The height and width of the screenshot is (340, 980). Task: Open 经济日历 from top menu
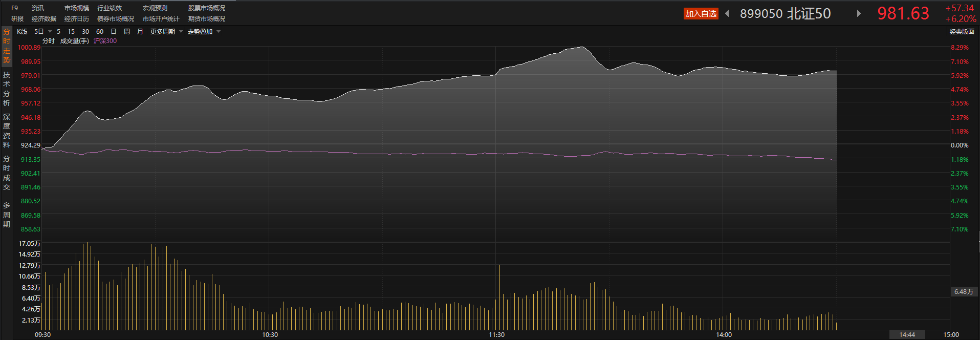(x=76, y=19)
